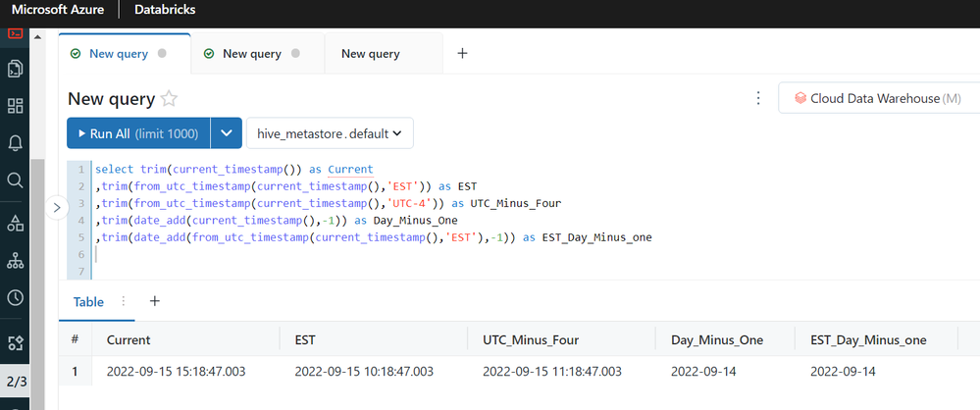Switch to the second New query tab
The image size is (980, 410).
[252, 54]
